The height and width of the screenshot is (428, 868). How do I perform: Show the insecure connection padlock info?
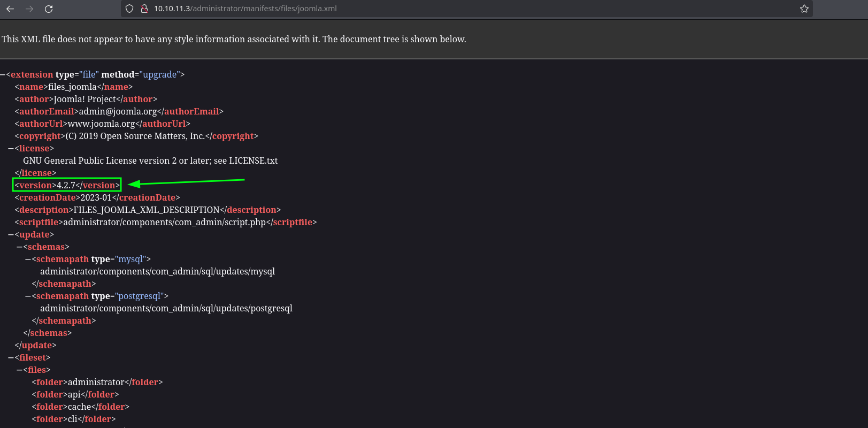tap(144, 9)
